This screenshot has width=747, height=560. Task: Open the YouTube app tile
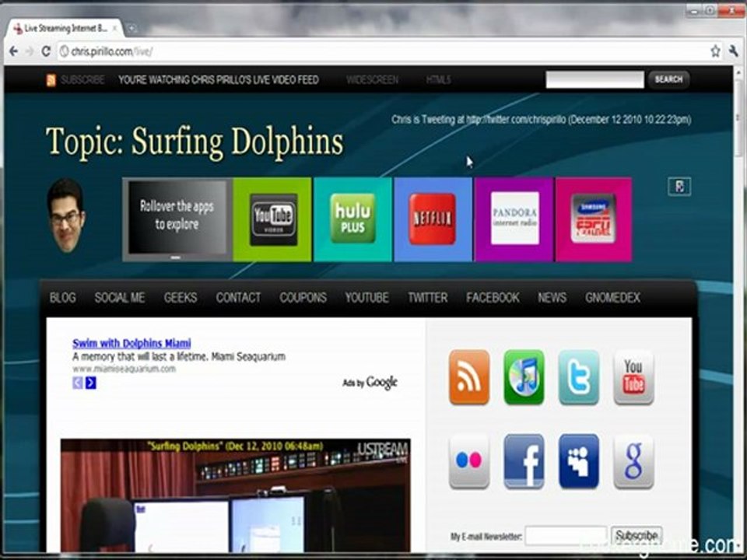(x=272, y=219)
